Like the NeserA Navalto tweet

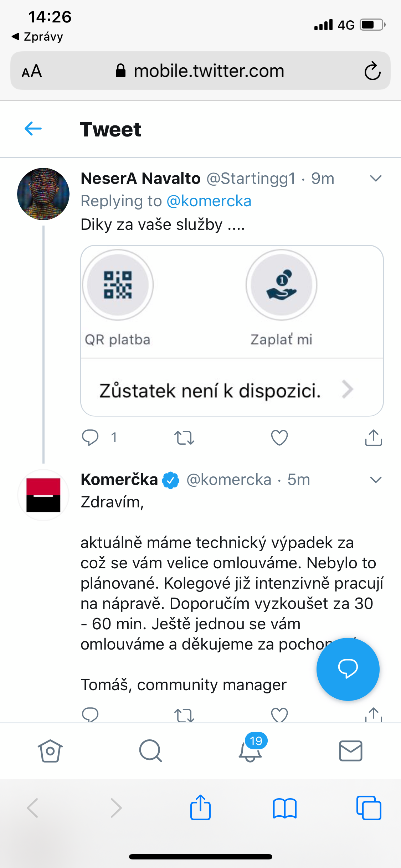(279, 438)
